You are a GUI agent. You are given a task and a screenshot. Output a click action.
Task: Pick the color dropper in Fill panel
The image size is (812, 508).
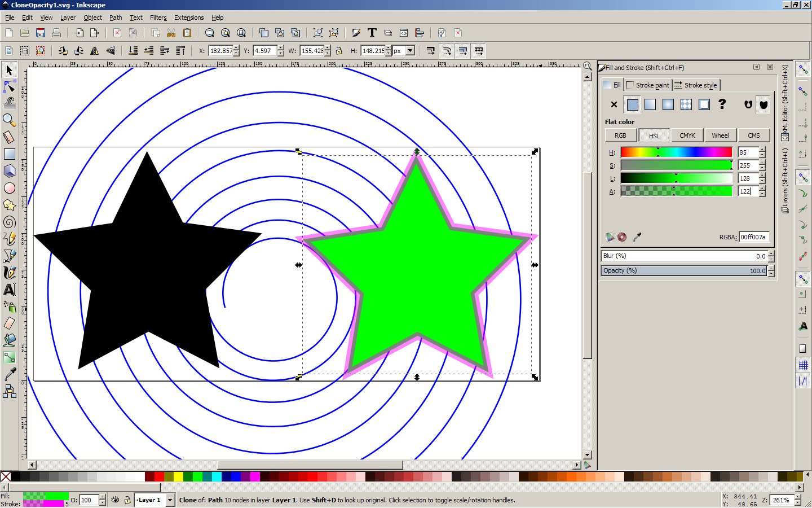point(637,237)
